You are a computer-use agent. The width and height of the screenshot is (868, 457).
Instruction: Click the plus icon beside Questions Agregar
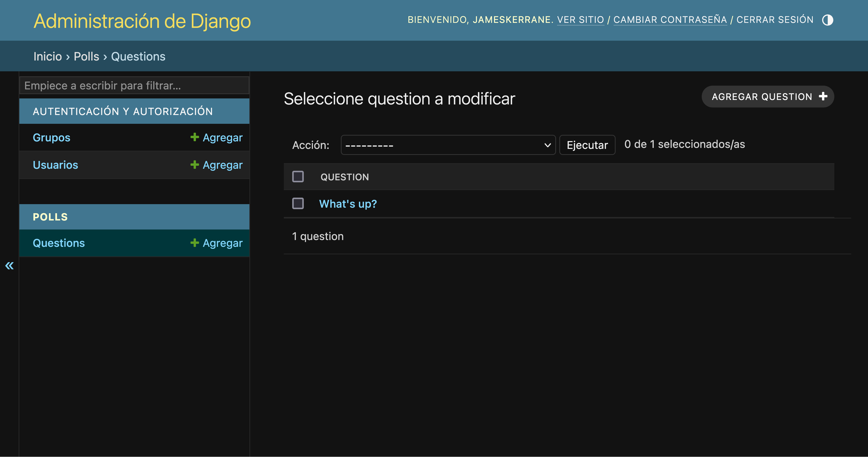click(x=194, y=243)
